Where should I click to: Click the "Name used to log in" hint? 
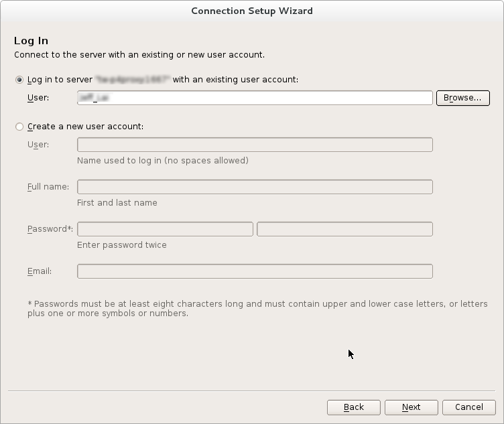(162, 161)
